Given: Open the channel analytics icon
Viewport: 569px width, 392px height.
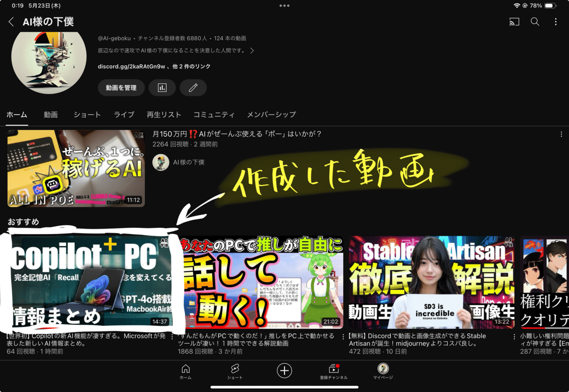Looking at the screenshot, I should (162, 88).
